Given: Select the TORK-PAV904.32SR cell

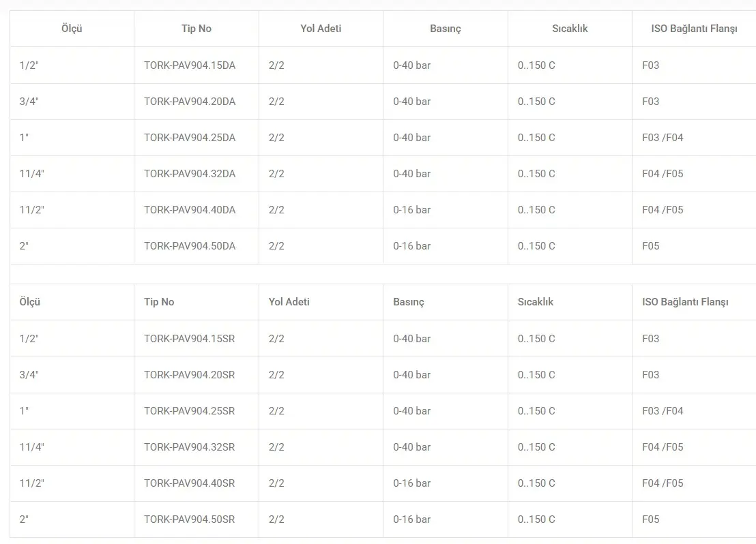Looking at the screenshot, I should [x=189, y=447].
